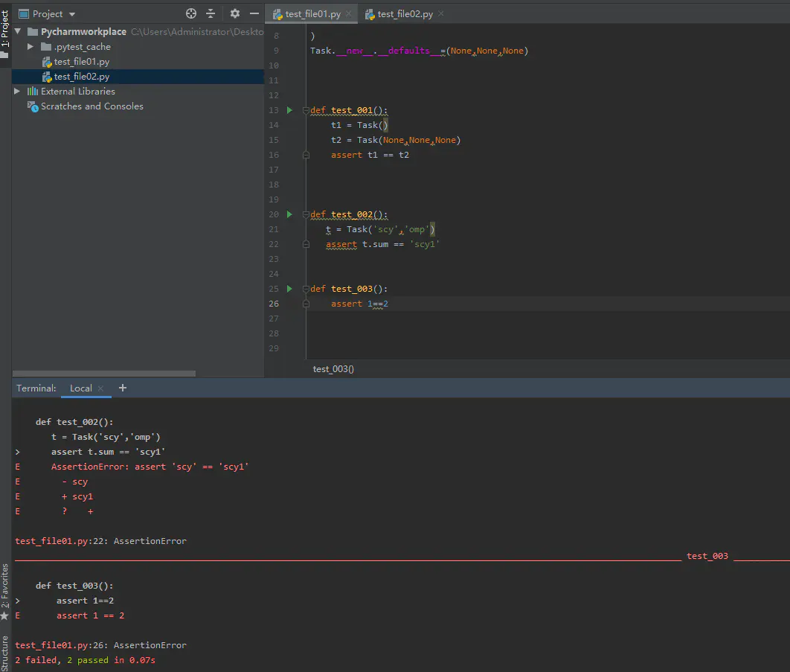Close the test_file01.py tab
790x672 pixels.
pos(349,13)
